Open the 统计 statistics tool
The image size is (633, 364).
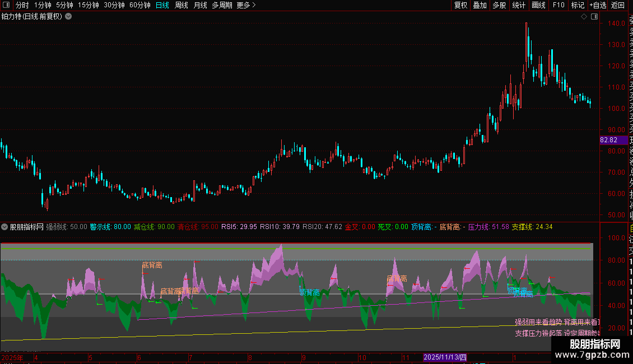(518, 5)
